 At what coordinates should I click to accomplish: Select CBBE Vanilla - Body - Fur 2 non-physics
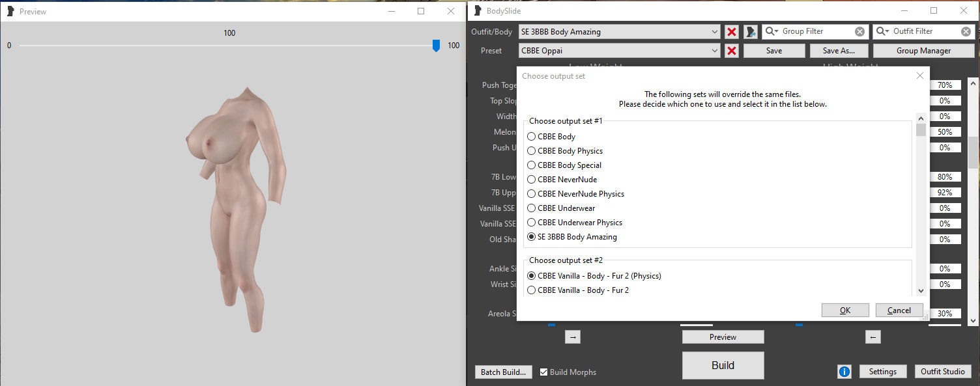click(578, 290)
